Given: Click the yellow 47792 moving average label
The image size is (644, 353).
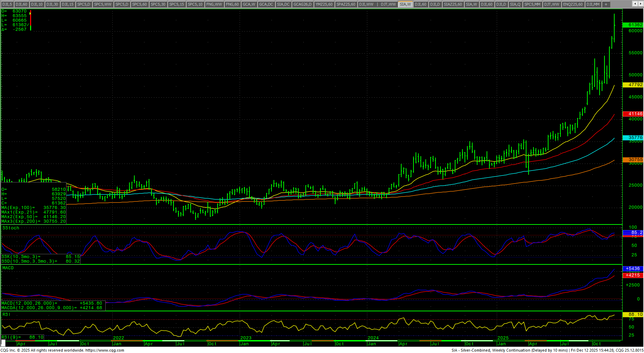Looking at the screenshot, I should (x=633, y=85).
